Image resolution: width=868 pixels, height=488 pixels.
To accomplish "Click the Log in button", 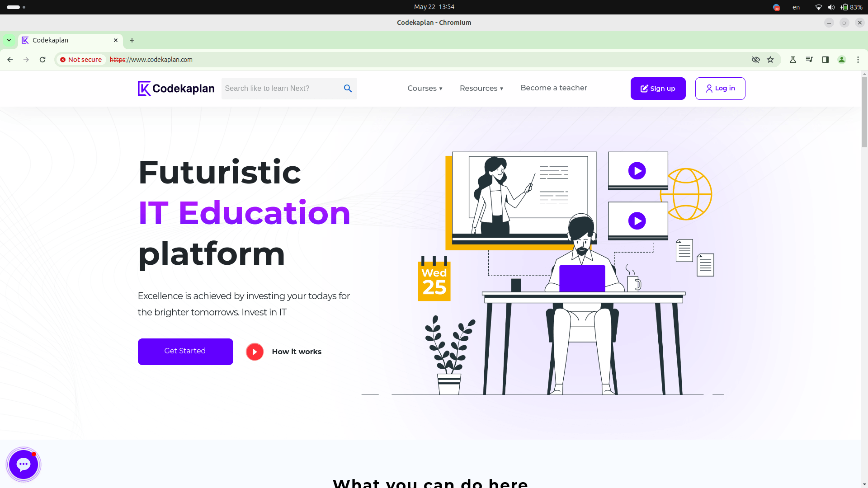I will tap(720, 89).
